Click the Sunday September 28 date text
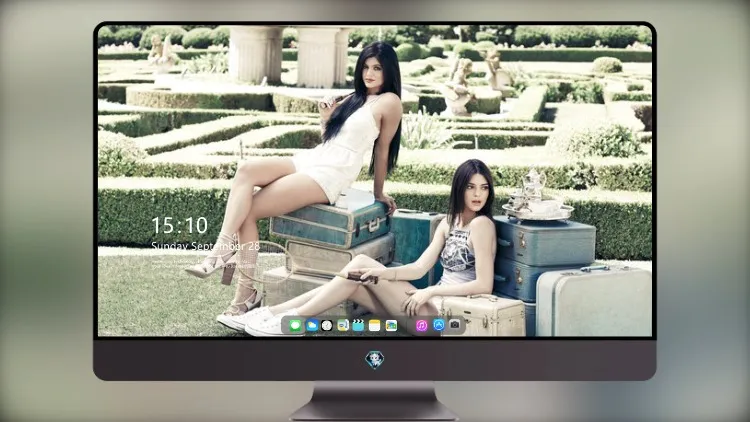 pos(205,246)
